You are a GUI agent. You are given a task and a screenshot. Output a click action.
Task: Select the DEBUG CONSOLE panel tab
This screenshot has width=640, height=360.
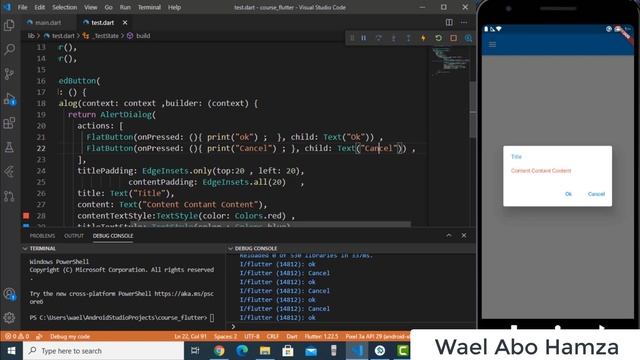(113, 236)
